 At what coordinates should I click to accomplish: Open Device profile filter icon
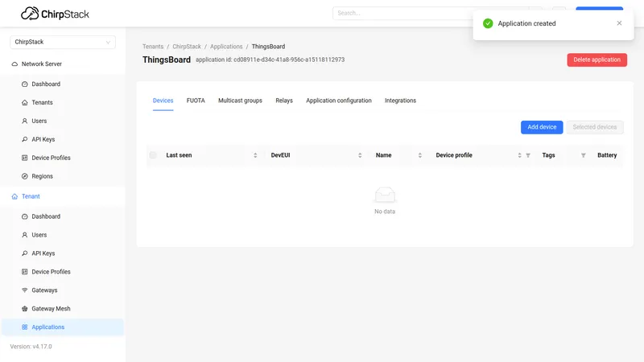click(528, 155)
